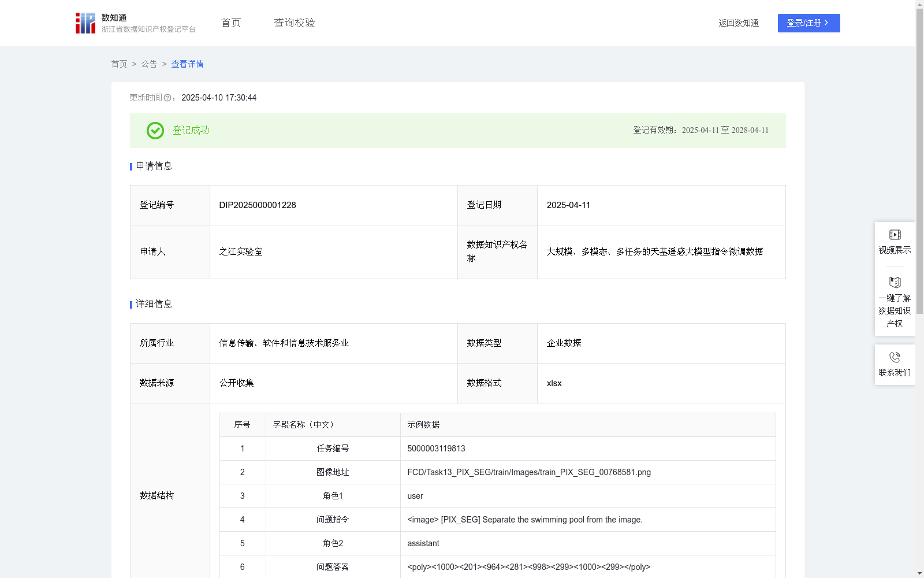
Task: Open the 查询校验 navigation tab
Action: coord(295,23)
